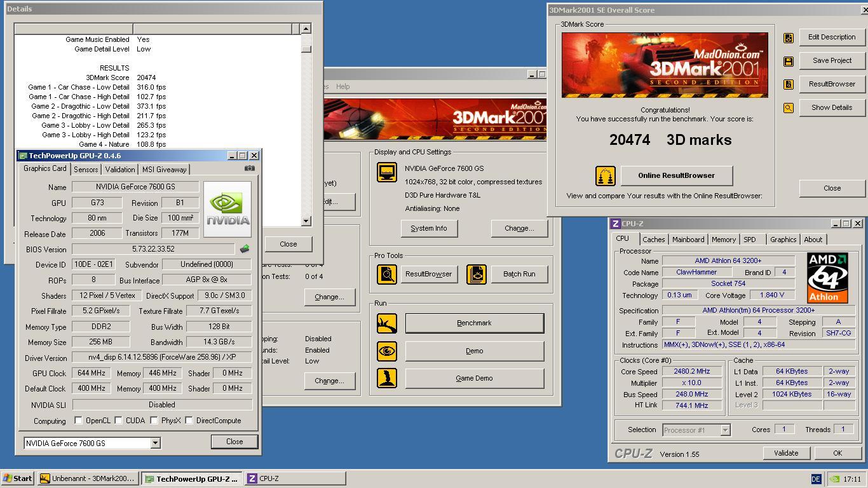Click the Game Demo joystick icon
This screenshot has height=488, width=868.
pos(387,378)
